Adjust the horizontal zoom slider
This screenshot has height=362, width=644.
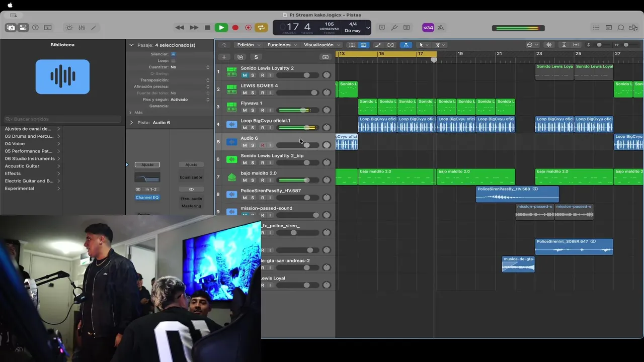626,45
